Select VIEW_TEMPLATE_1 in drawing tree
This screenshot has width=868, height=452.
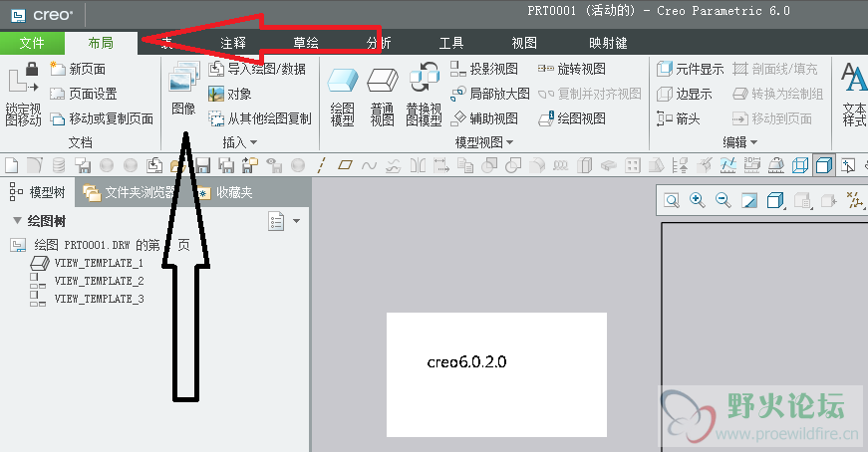coord(88,263)
